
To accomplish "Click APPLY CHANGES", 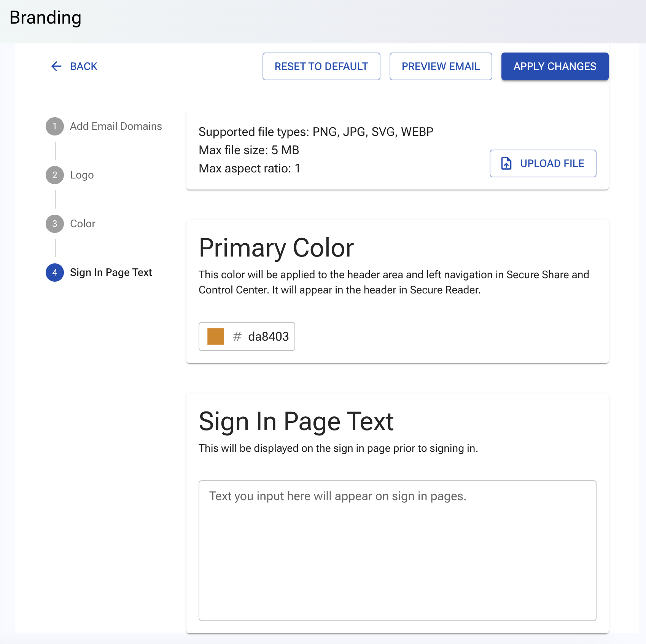I will coord(555,66).
